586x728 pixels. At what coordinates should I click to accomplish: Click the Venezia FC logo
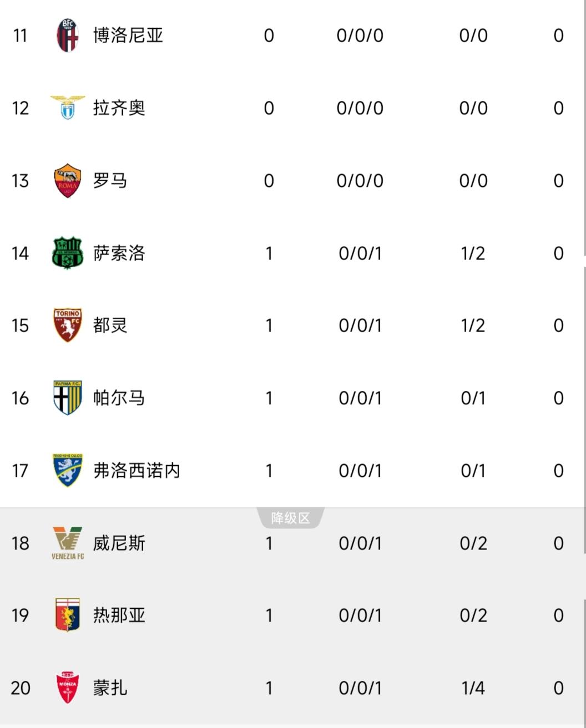[x=68, y=543]
